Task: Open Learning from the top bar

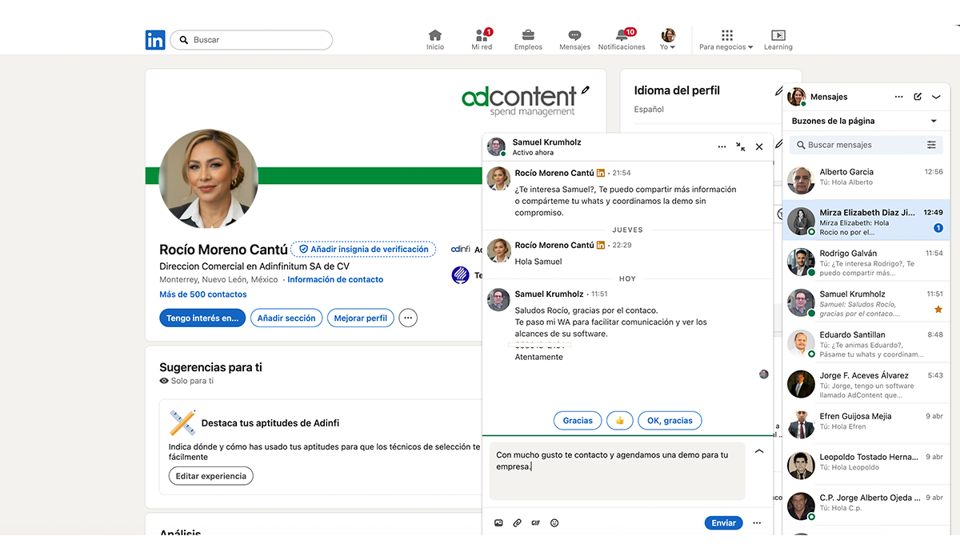Action: pos(778,40)
